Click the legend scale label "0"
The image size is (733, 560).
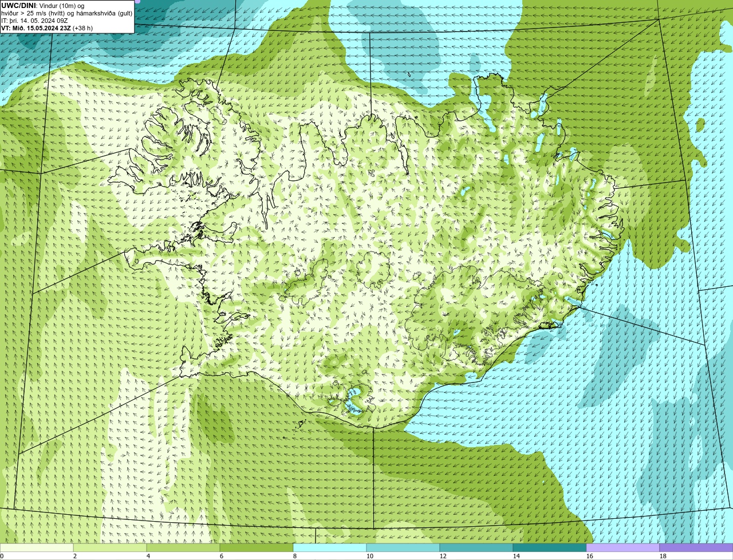point(2,556)
